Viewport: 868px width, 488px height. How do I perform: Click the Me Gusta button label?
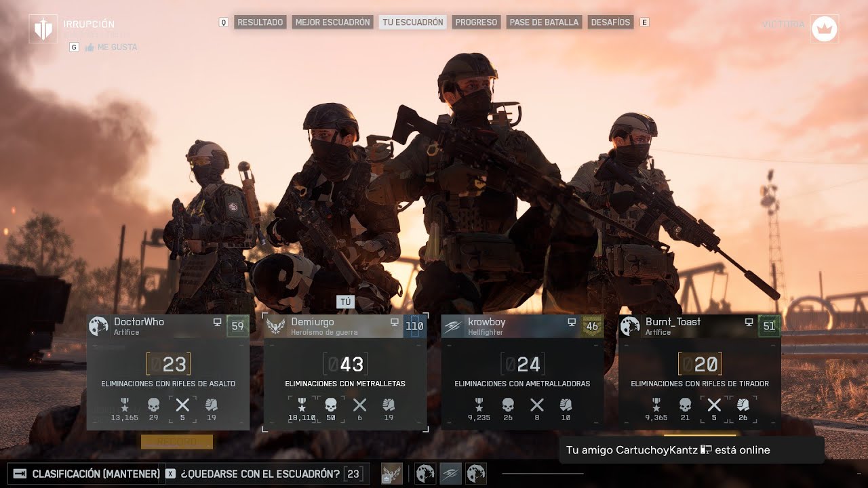(x=117, y=47)
